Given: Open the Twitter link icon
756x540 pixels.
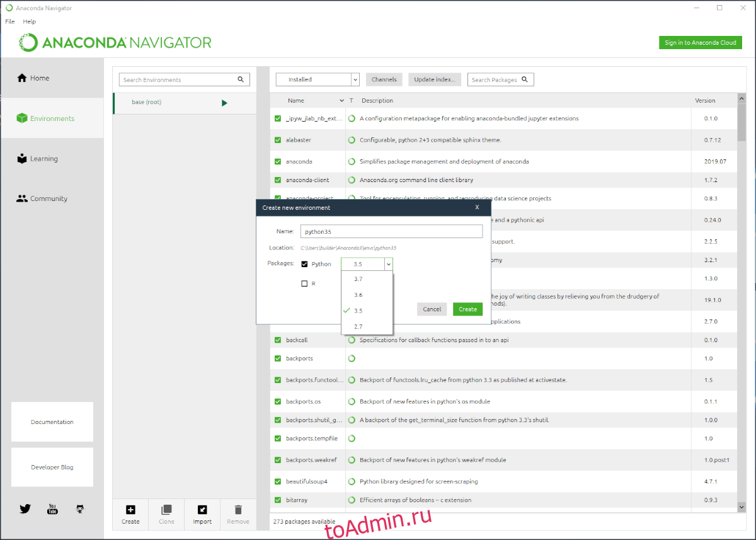Looking at the screenshot, I should coord(25,509).
